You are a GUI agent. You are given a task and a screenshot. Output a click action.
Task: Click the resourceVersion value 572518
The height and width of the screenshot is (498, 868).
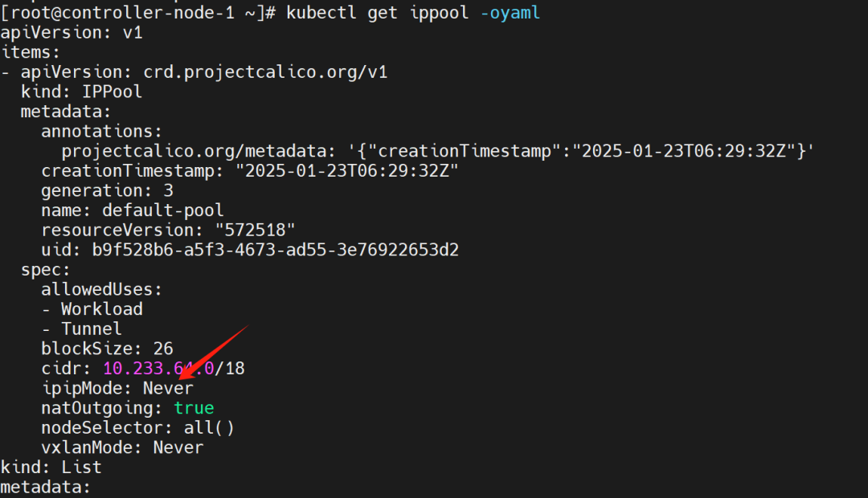click(256, 231)
